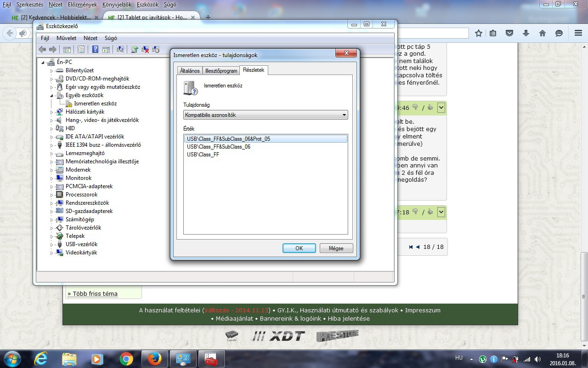
Task: Click the Forward arrow in Eszközkezelő toolbar
Action: click(53, 49)
